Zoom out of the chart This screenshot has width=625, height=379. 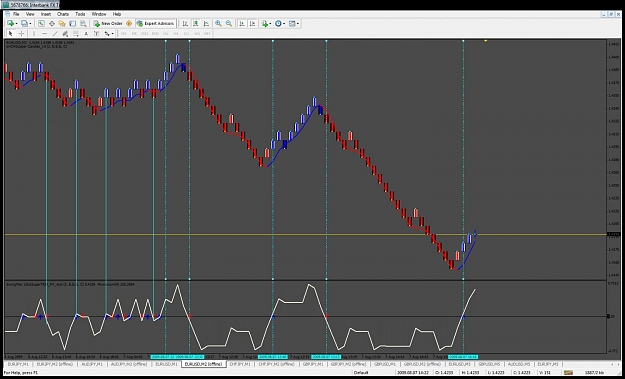point(229,24)
